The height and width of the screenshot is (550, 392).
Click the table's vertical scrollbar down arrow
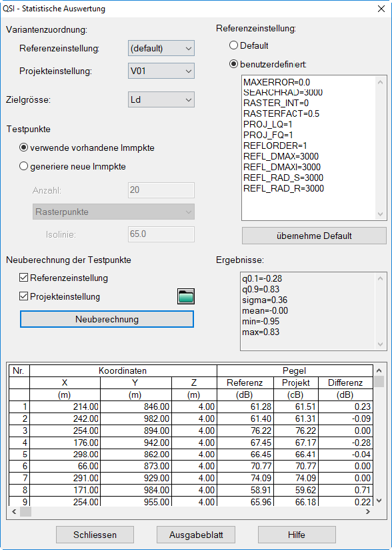[379, 501]
